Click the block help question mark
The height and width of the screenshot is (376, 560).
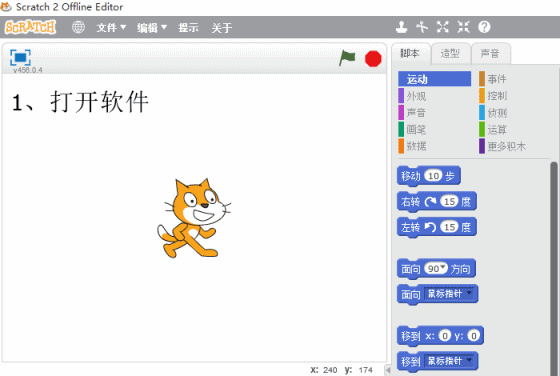484,27
